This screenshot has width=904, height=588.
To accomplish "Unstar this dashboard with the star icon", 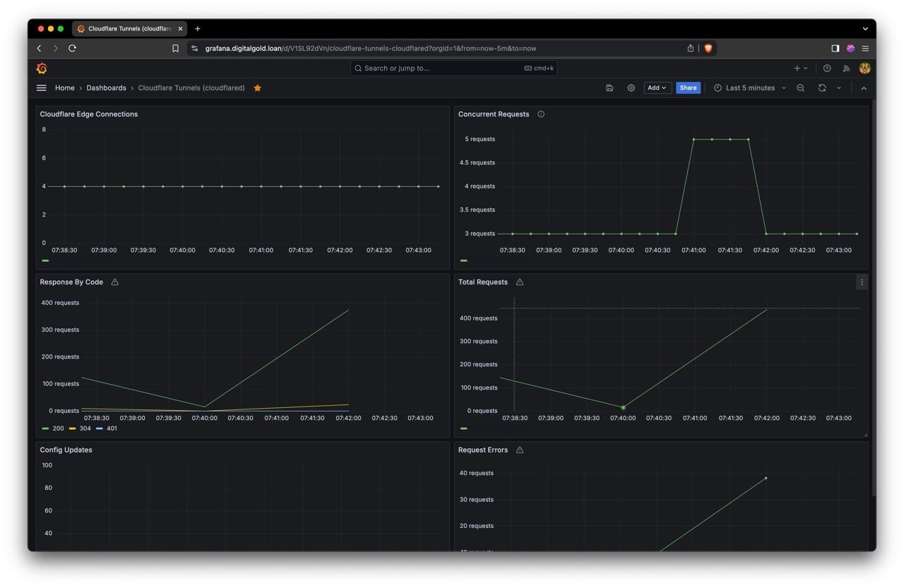I will pos(258,88).
